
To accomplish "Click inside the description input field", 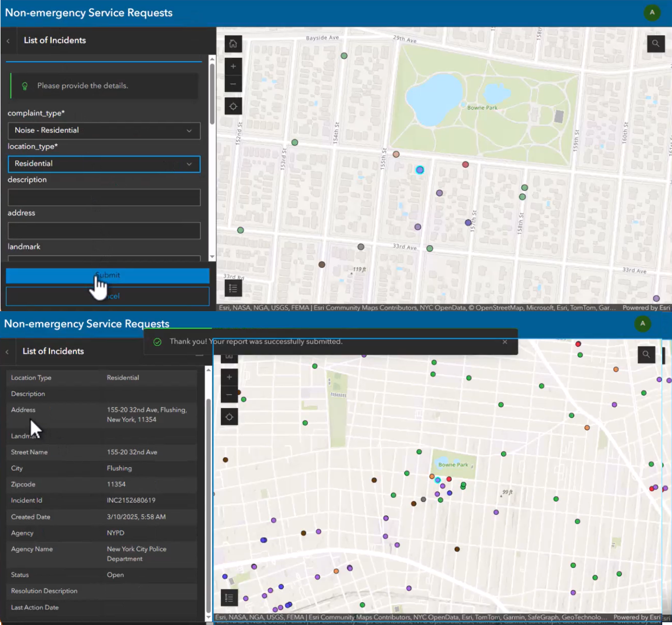I will (104, 197).
